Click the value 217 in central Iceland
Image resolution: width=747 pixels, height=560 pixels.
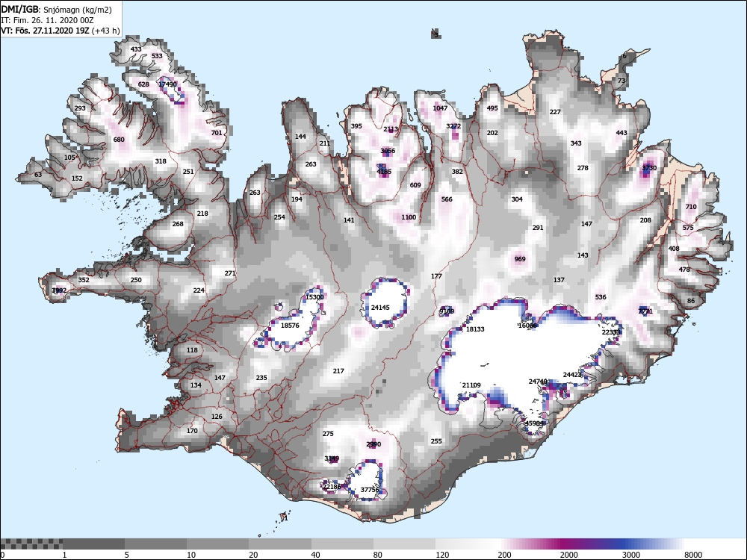pyautogui.click(x=338, y=371)
